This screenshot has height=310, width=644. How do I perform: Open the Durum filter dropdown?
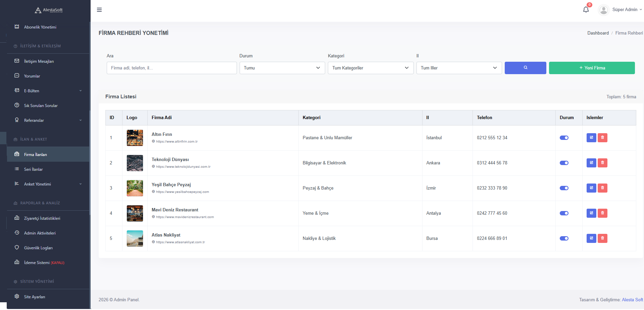[282, 68]
